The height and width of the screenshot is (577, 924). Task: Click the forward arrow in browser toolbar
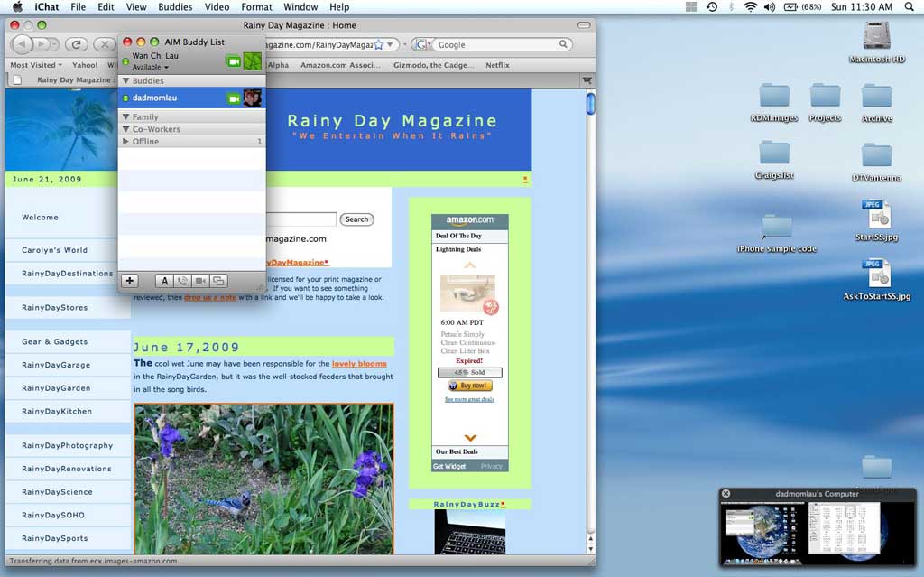point(42,44)
